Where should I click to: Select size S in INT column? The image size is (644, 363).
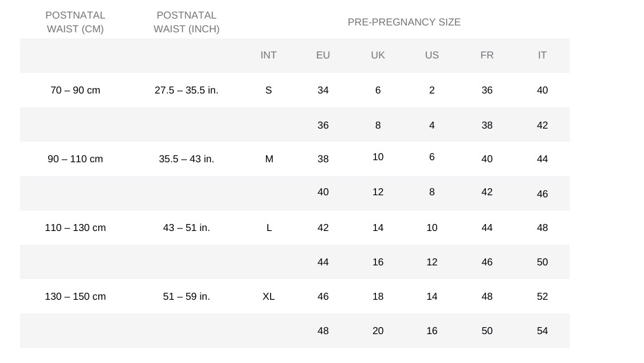click(269, 90)
